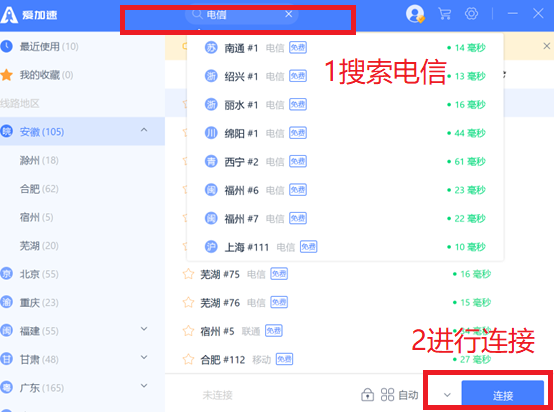This screenshot has width=554, height=412.
Task: Choose search result 丽水 #1
Action: click(345, 105)
